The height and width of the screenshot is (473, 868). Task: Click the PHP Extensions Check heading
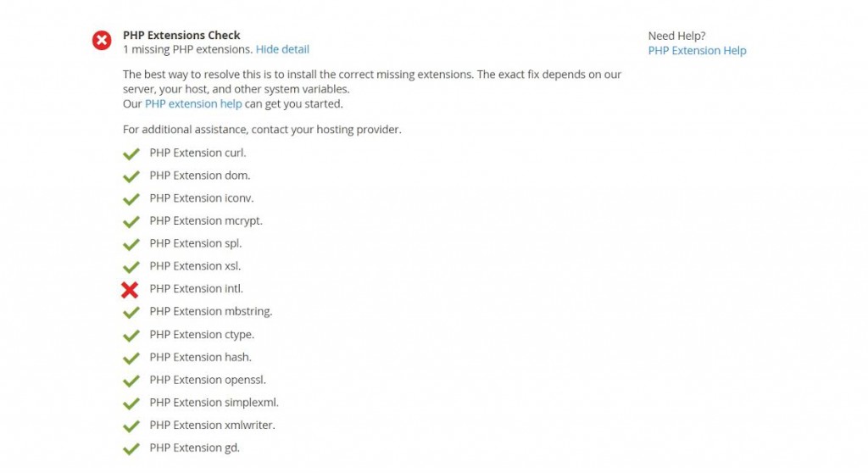point(181,35)
